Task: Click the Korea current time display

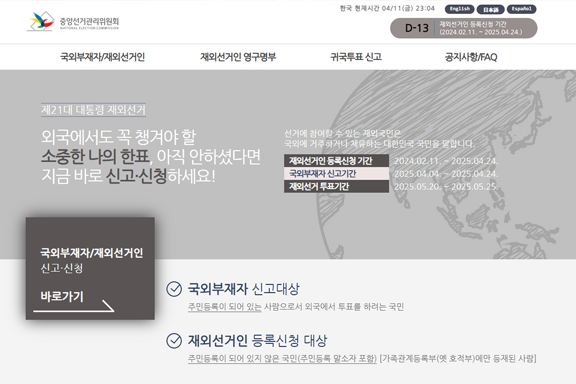Action: click(x=387, y=8)
